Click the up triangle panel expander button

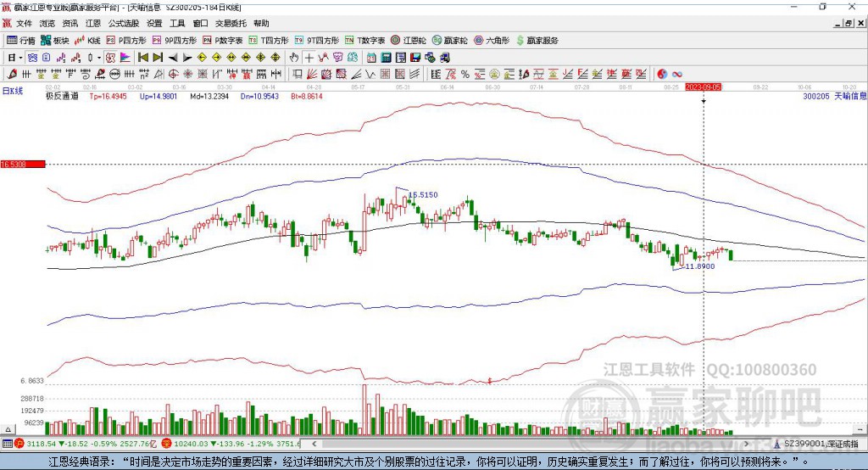click(8, 429)
